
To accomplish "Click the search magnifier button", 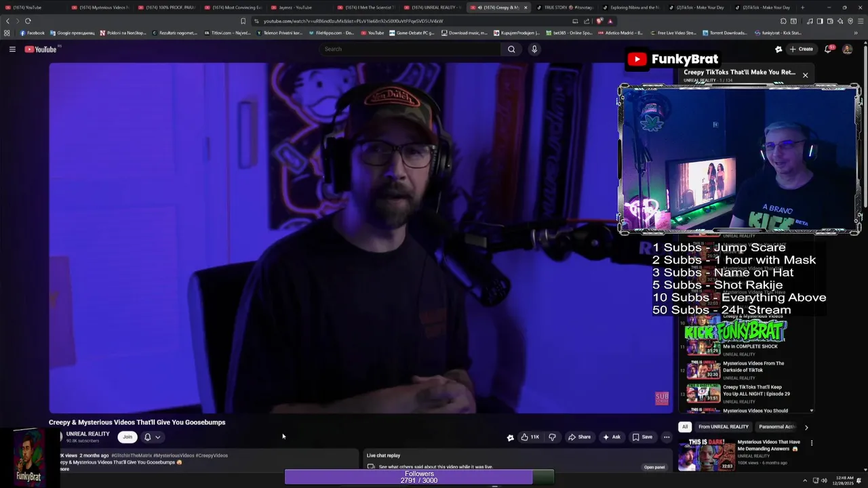I will click(x=511, y=49).
